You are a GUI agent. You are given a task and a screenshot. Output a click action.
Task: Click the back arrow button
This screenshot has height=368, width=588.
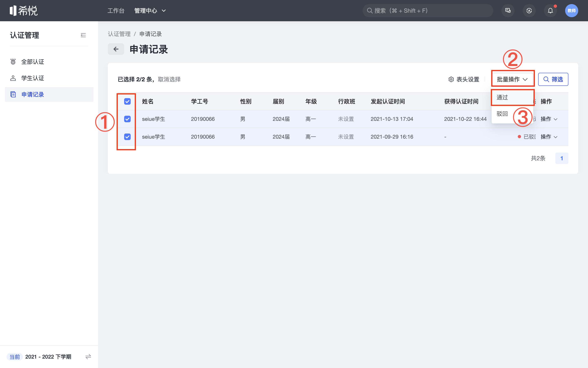click(116, 49)
